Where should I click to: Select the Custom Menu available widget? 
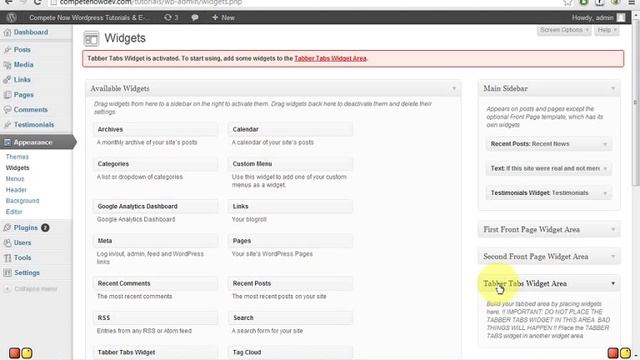pos(290,164)
